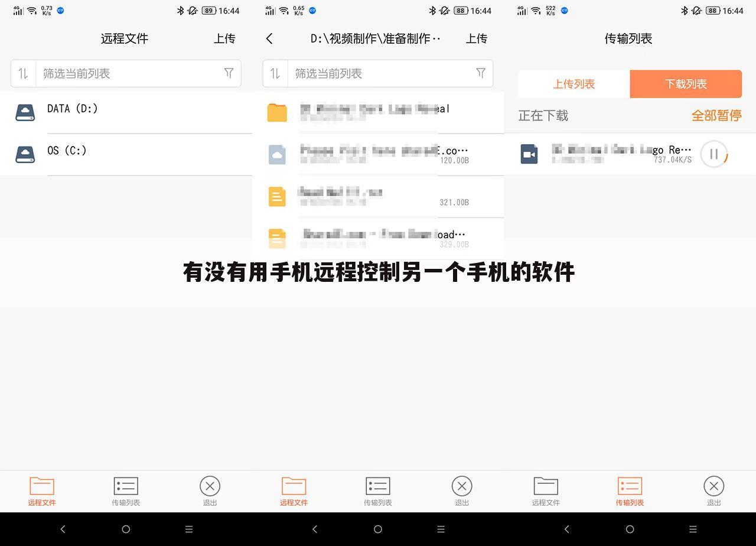Open 远程文件 tab in the first phone screen
The height and width of the screenshot is (546, 756).
coord(42,492)
